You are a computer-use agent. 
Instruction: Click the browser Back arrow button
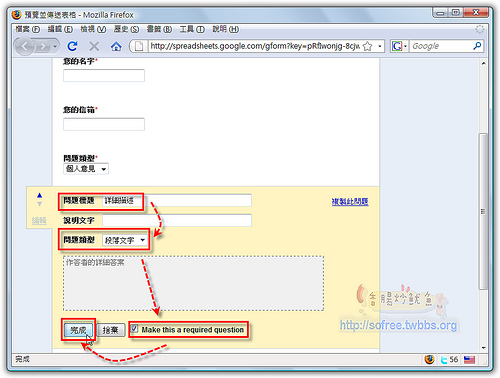(x=24, y=46)
